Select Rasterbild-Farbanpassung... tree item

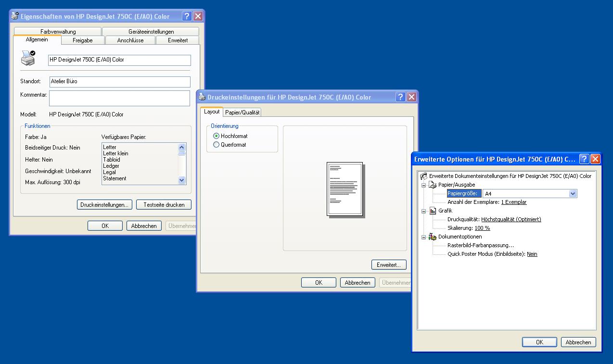tap(481, 246)
